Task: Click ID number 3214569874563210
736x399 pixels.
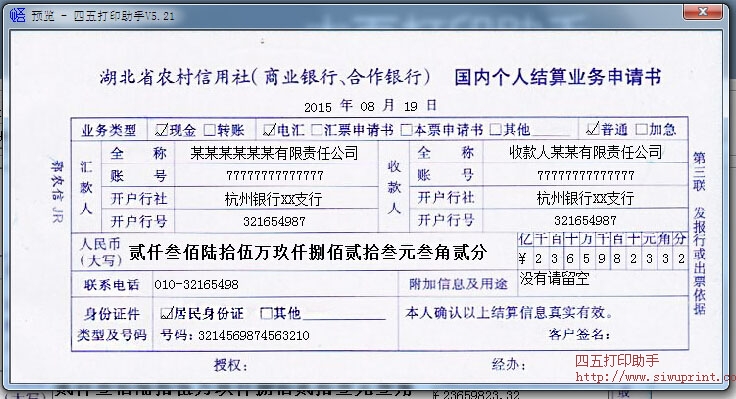Action: pos(253,336)
